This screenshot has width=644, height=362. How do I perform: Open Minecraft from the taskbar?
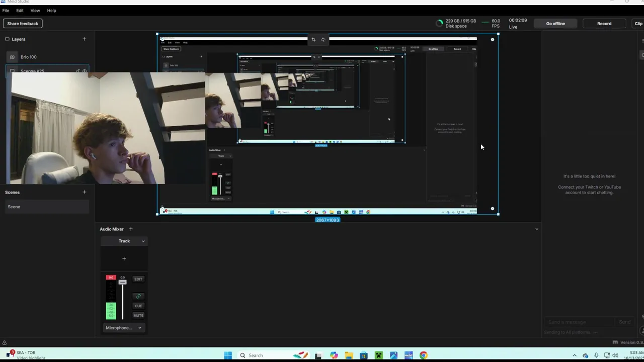(x=379, y=355)
